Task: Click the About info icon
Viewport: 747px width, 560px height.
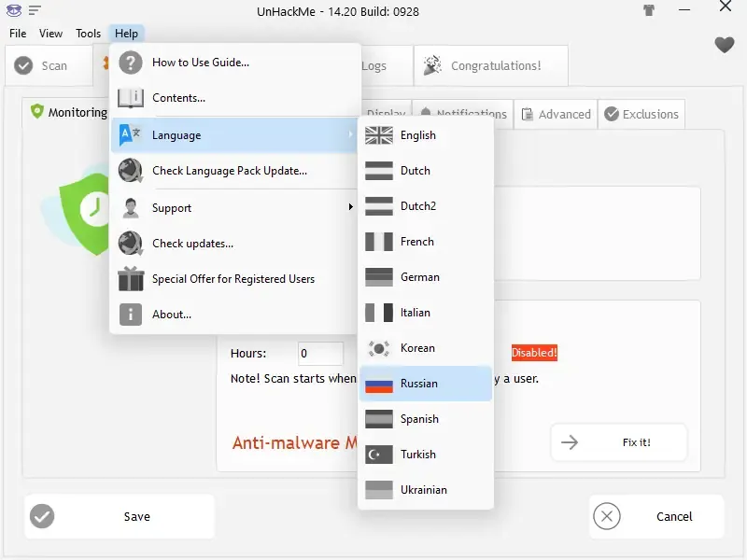Action: coord(132,315)
